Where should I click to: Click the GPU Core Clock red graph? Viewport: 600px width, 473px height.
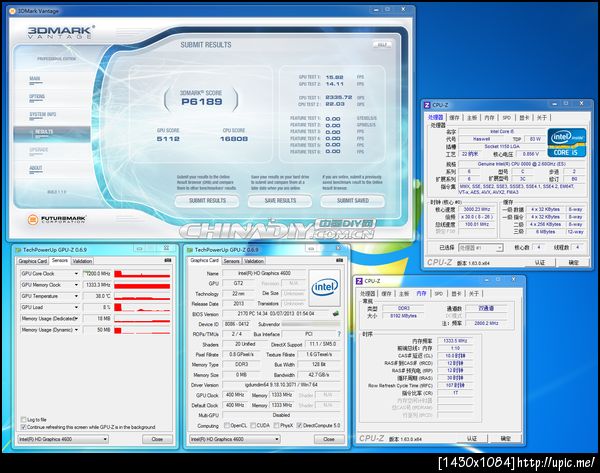tap(142, 274)
